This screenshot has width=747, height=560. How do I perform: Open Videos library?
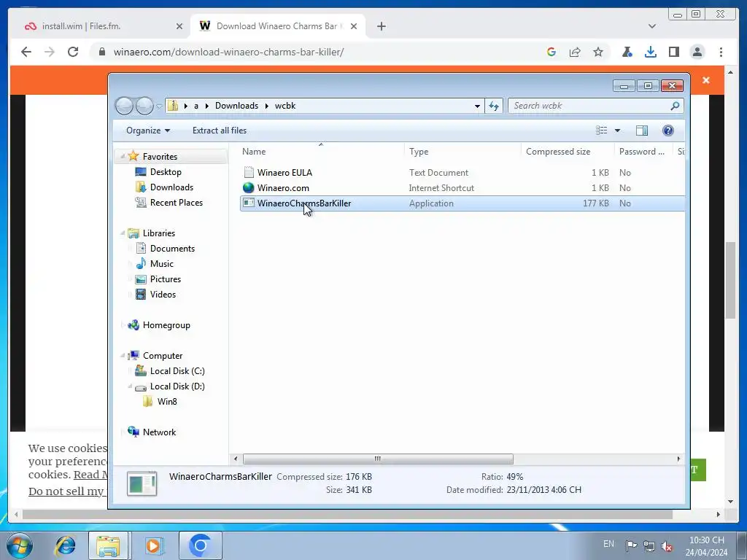[x=163, y=295]
